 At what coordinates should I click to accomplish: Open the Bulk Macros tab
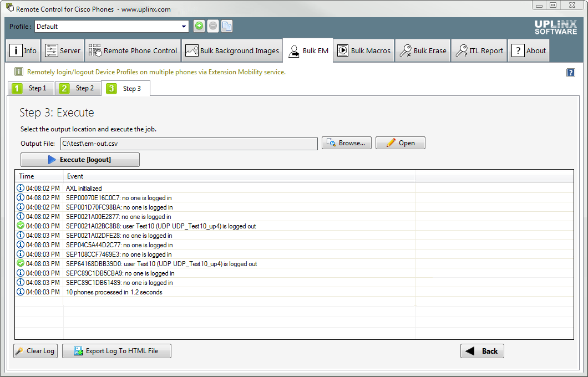(x=364, y=50)
